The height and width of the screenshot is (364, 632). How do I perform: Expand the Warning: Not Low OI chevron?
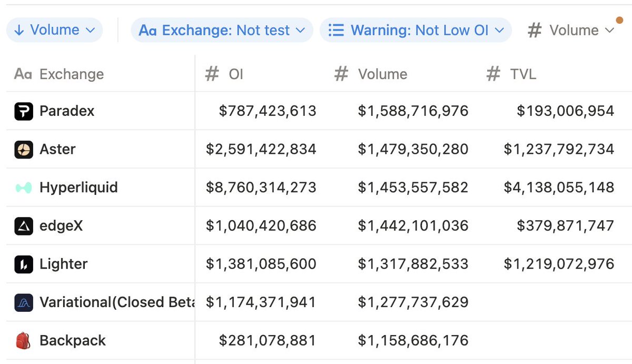(x=499, y=31)
